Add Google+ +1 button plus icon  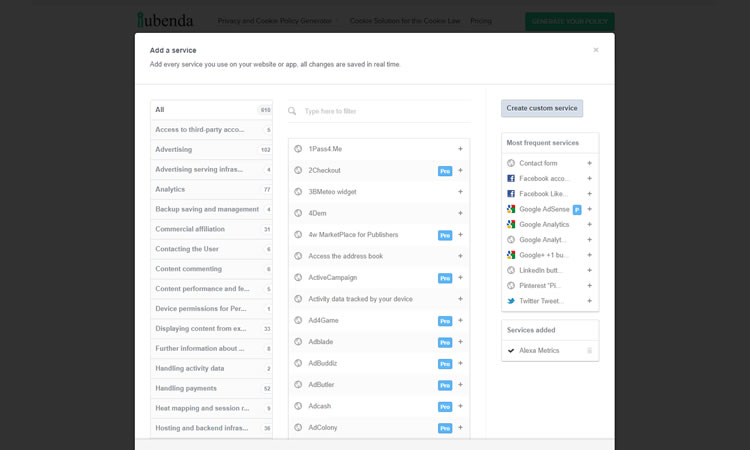[589, 255]
